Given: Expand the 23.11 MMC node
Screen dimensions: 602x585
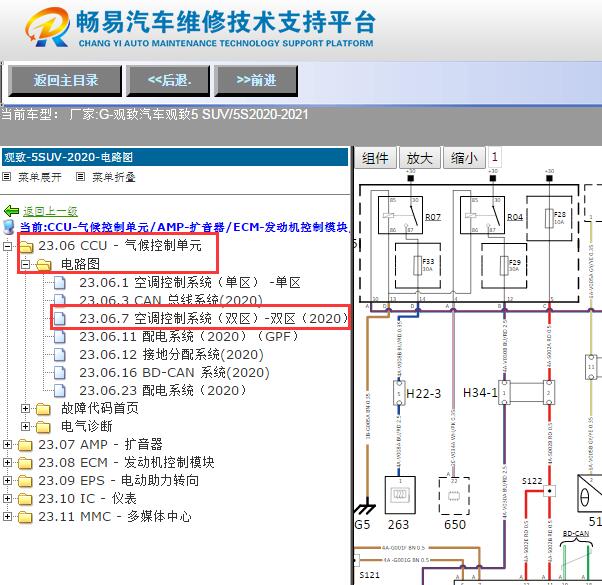Looking at the screenshot, I should pyautogui.click(x=7, y=517).
